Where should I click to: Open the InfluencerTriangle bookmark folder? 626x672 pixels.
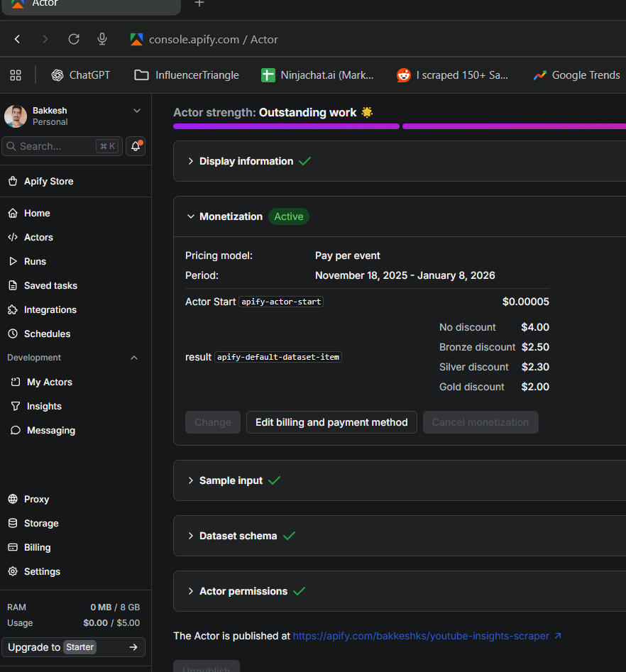pyautogui.click(x=187, y=75)
